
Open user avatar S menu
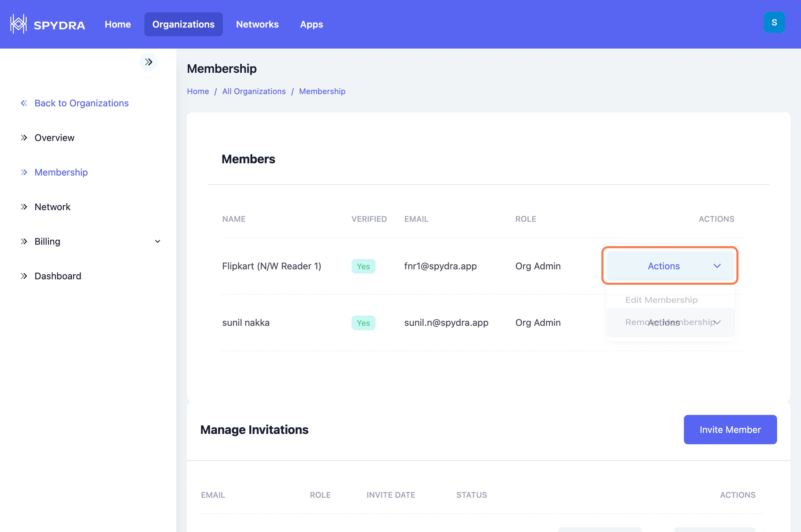click(x=774, y=23)
